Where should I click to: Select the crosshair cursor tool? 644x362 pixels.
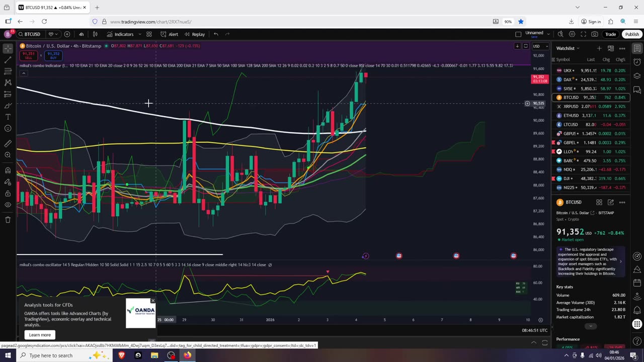[8, 49]
